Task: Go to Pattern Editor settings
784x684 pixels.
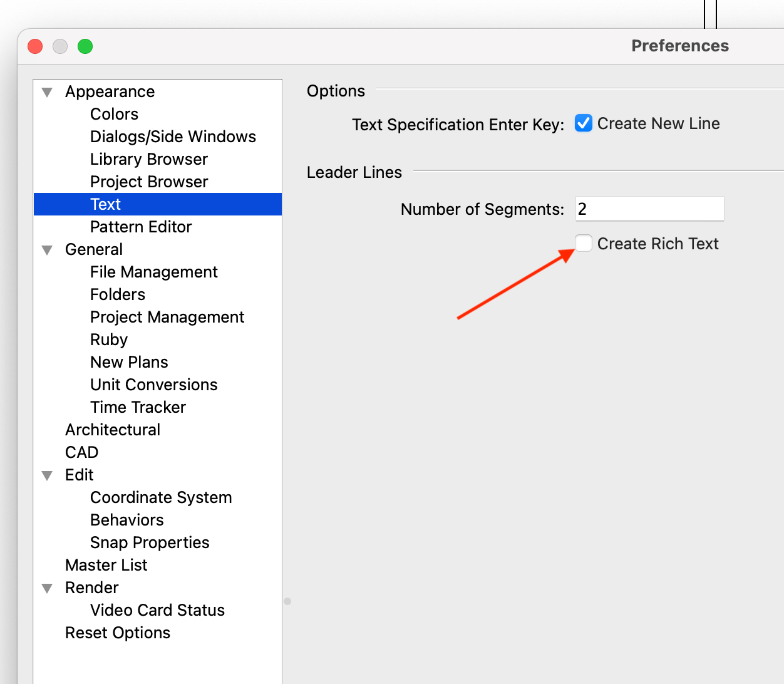Action: pyautogui.click(x=141, y=227)
